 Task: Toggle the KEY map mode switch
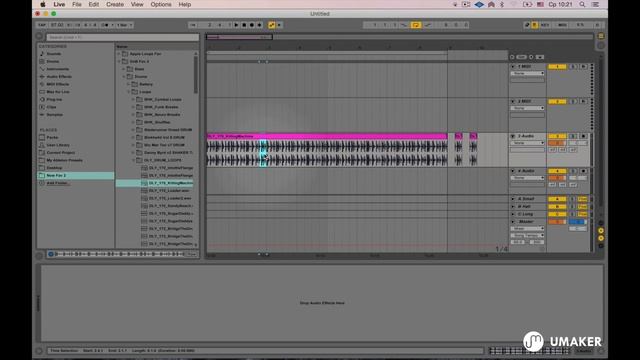pos(545,25)
